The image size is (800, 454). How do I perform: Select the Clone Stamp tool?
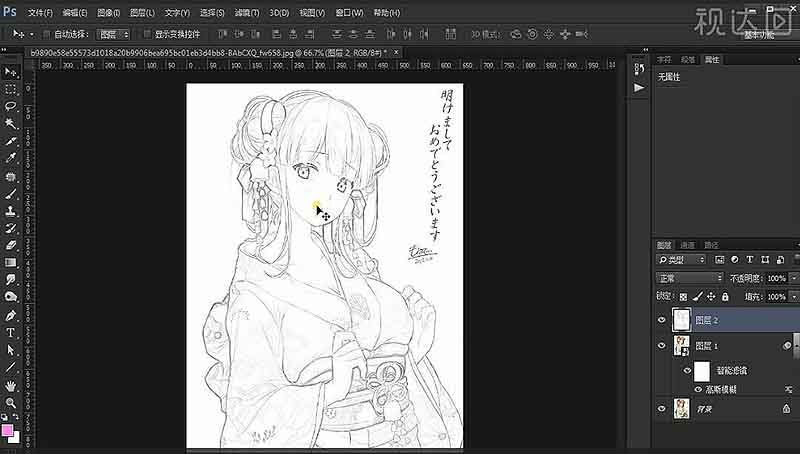[x=10, y=211]
